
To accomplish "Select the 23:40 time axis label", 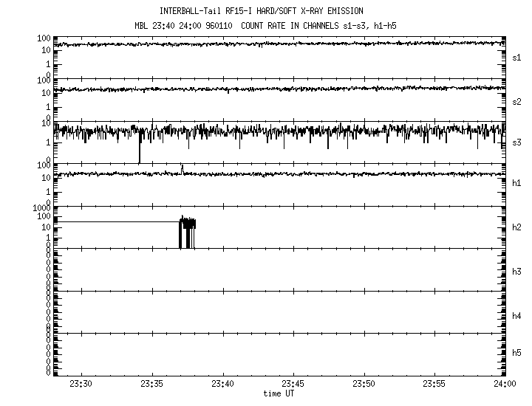I will [222, 384].
